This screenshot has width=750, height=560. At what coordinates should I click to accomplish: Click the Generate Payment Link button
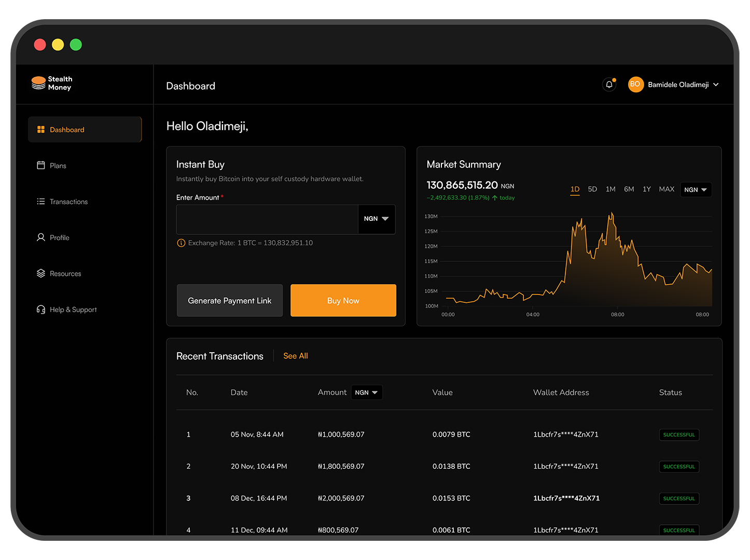point(229,300)
